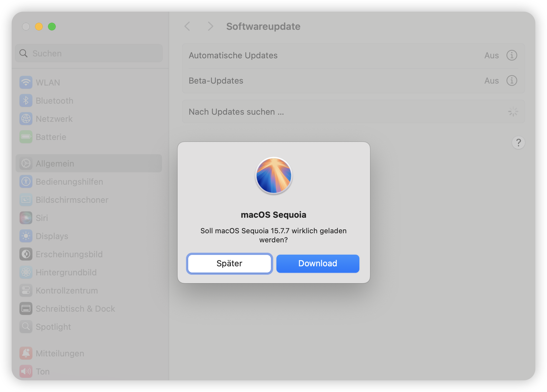Click the Beta-Updates row label

[216, 81]
